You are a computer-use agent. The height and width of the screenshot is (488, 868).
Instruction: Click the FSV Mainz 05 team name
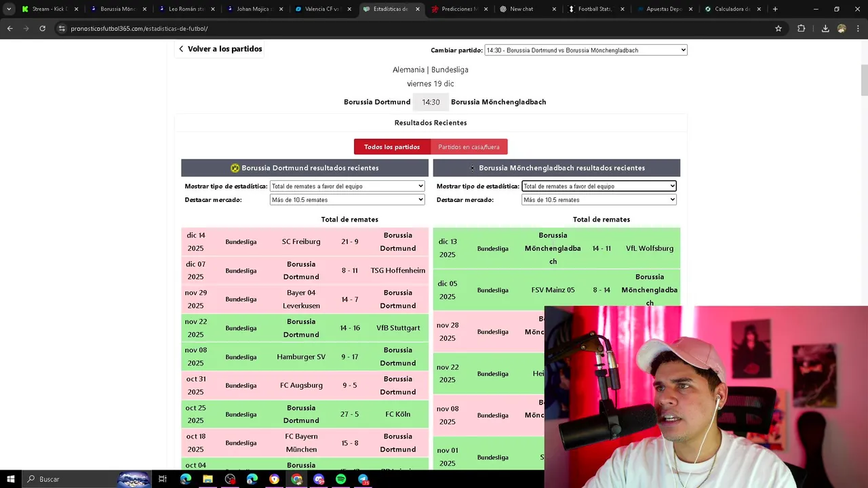point(553,290)
